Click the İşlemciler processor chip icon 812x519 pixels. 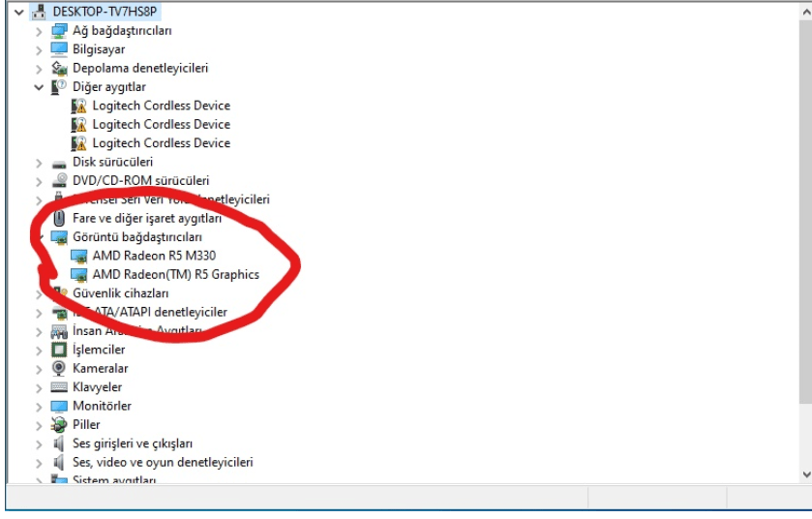[59, 350]
